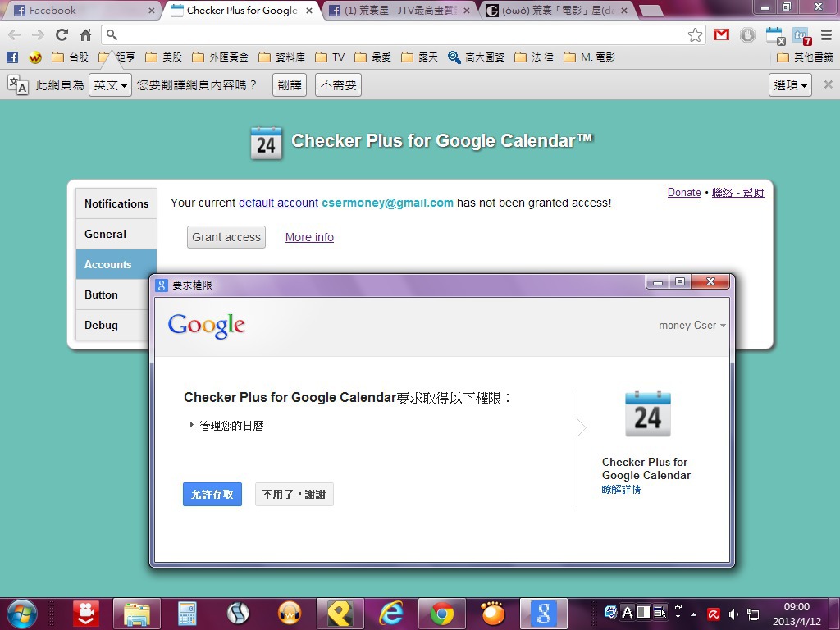Screen dimensions: 840x630
Task: Reload the page with refresh icon
Action: pos(62,34)
